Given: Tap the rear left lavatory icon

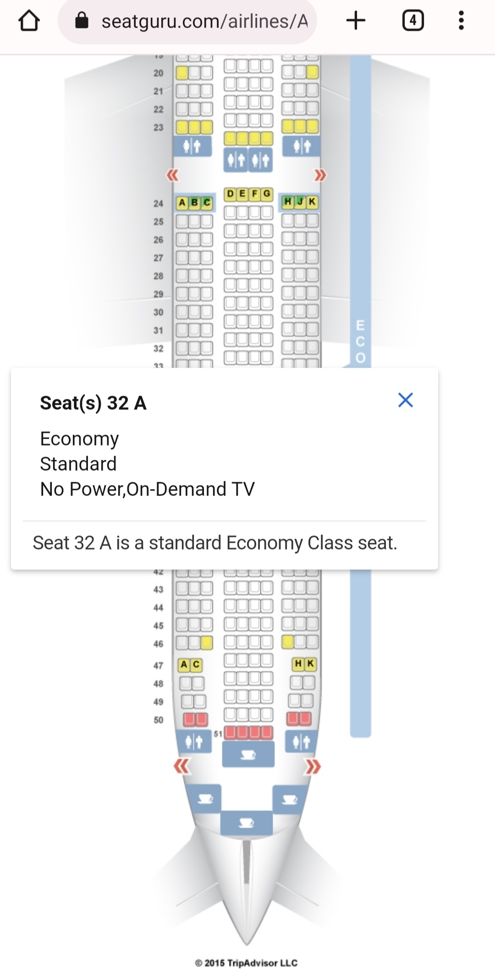Looking at the screenshot, I should [194, 741].
